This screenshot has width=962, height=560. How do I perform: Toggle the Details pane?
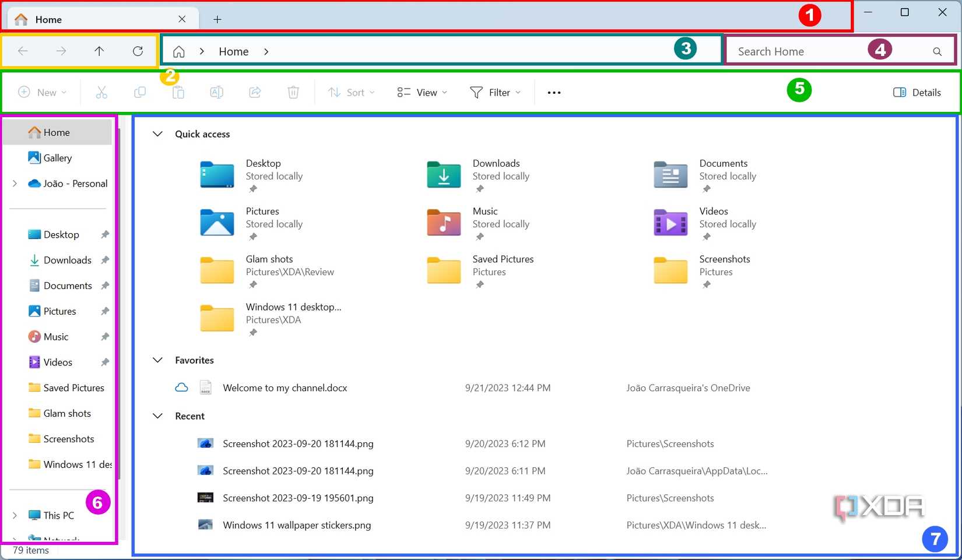[916, 92]
